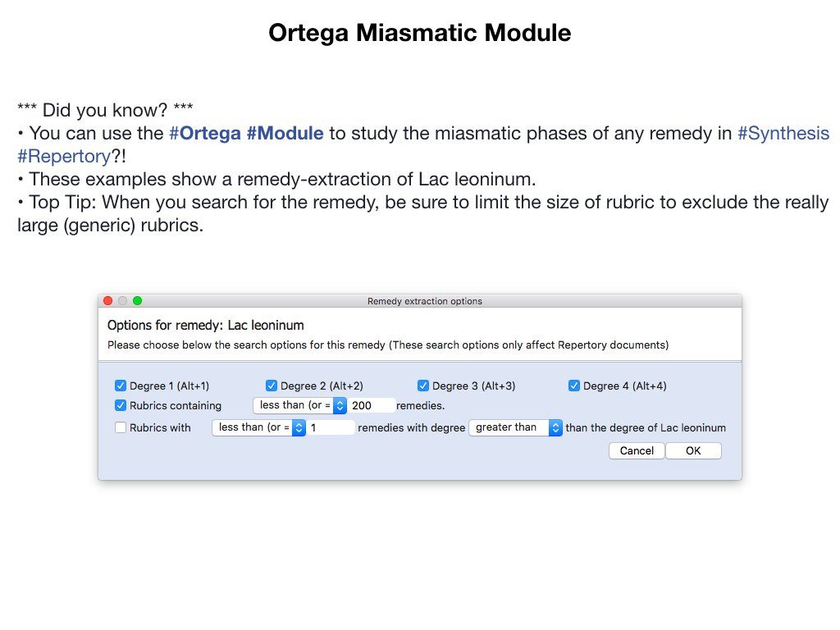This screenshot has height=630, width=840.
Task: Disable the Degree 3 (Alt+3) checkbox
Action: tap(423, 386)
